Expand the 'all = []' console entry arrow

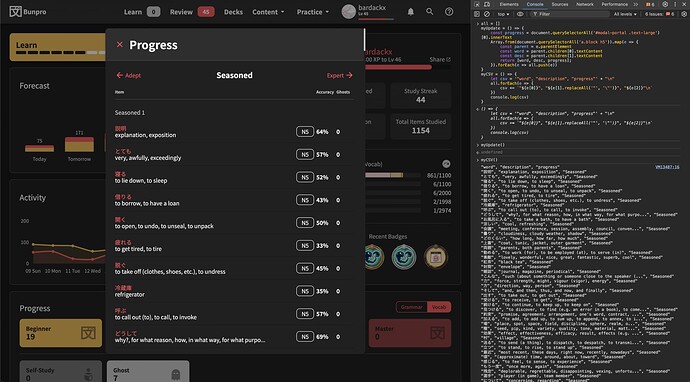pos(478,24)
